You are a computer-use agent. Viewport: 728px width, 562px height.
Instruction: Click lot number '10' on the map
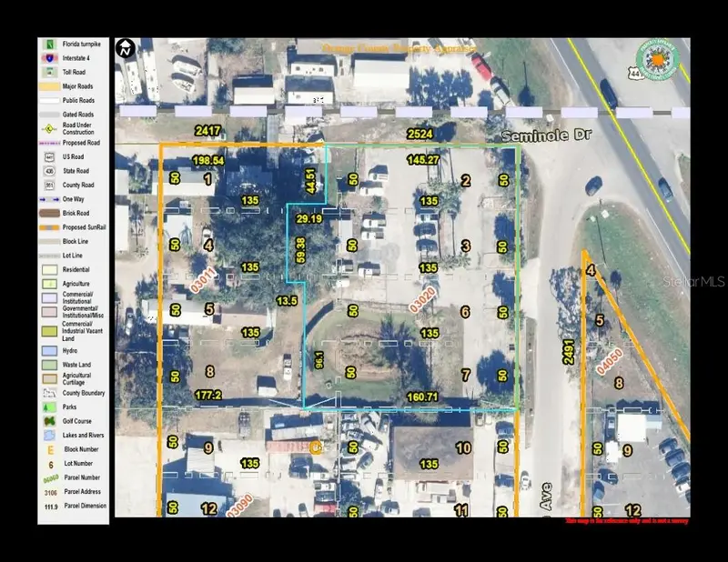point(463,448)
